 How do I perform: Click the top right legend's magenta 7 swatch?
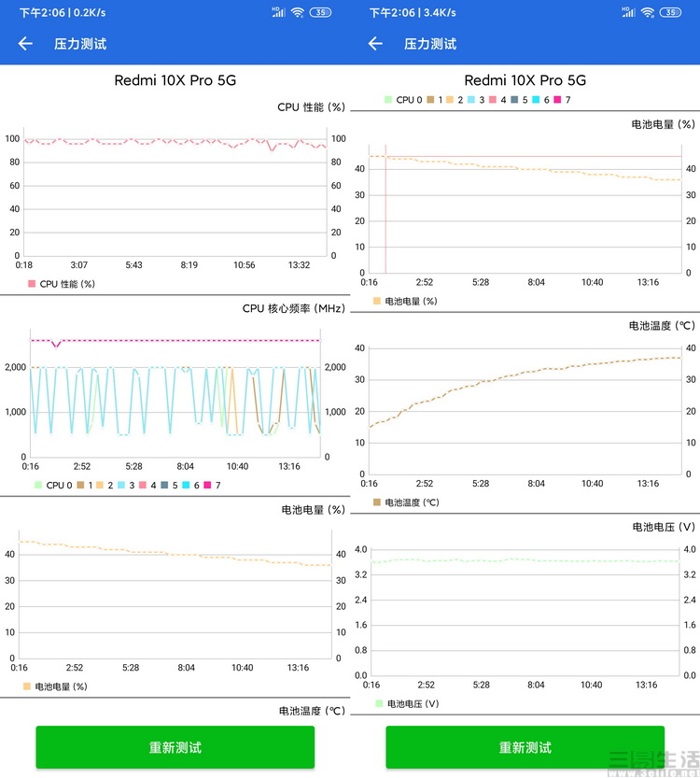(x=557, y=100)
